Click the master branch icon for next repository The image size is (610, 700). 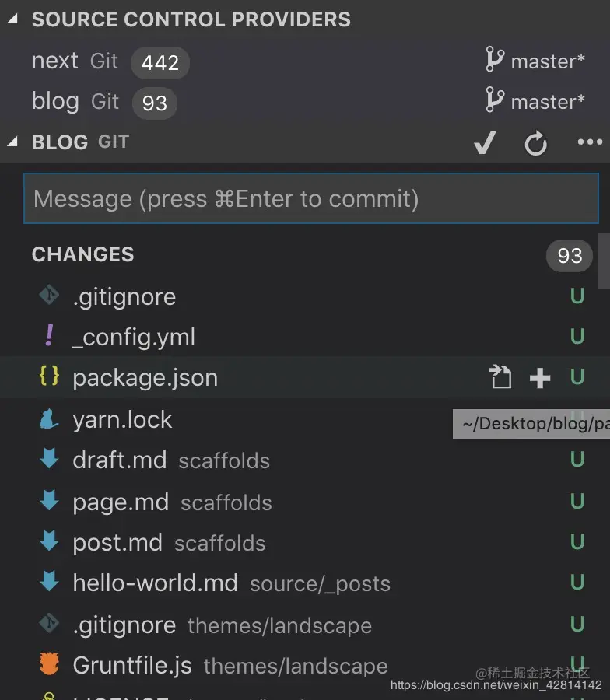[x=494, y=60]
